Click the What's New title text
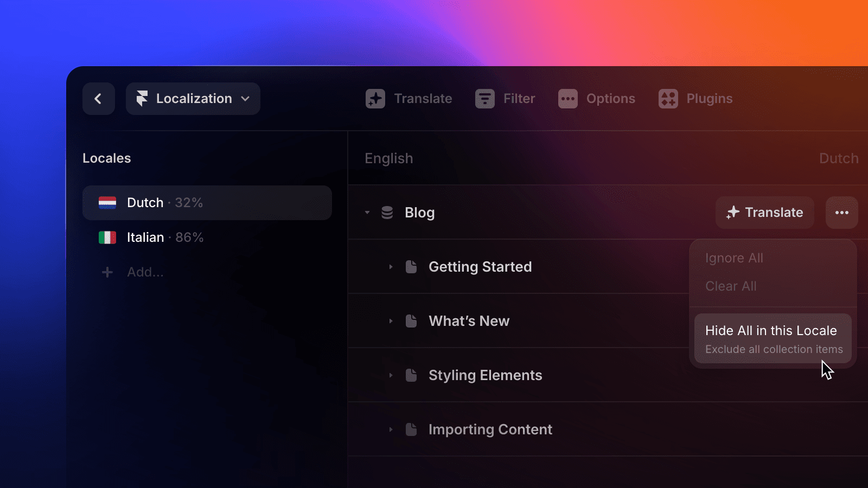 (469, 321)
